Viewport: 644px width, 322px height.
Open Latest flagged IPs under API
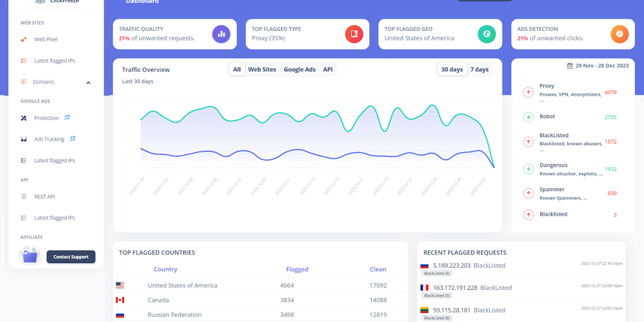pyautogui.click(x=55, y=218)
